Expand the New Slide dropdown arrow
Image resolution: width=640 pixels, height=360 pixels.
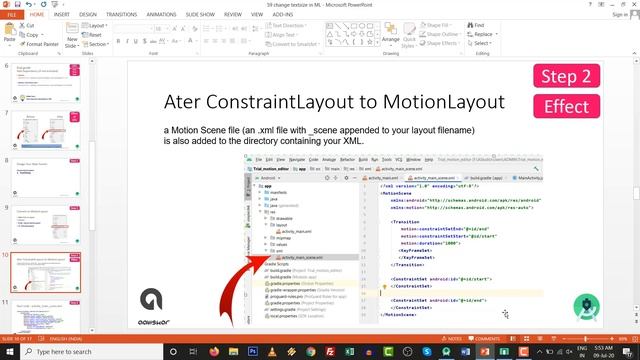[78, 46]
